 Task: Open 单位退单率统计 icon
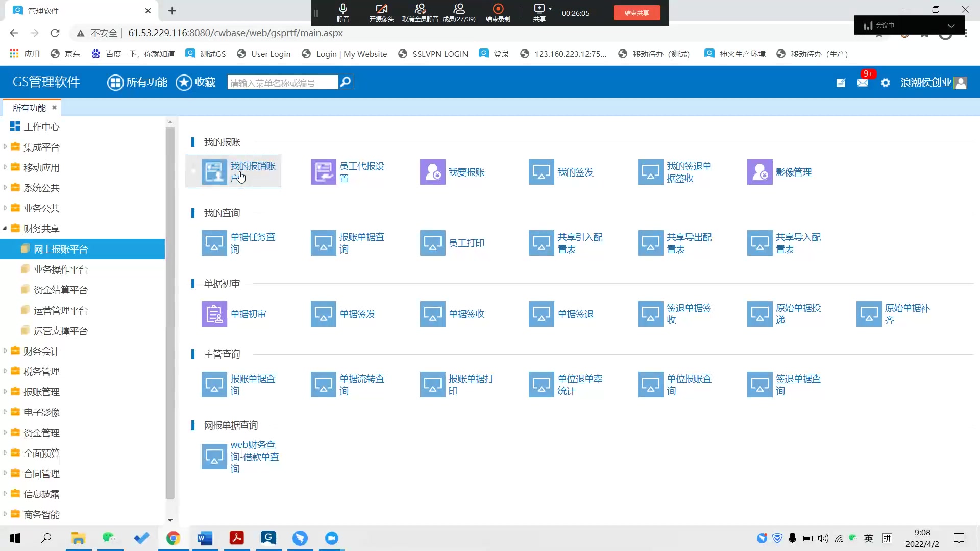click(x=542, y=385)
